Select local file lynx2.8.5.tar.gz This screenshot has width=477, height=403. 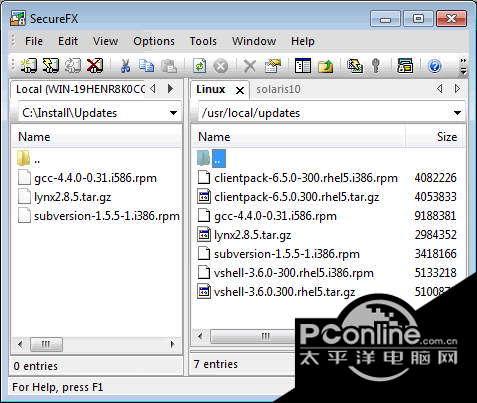click(x=65, y=197)
